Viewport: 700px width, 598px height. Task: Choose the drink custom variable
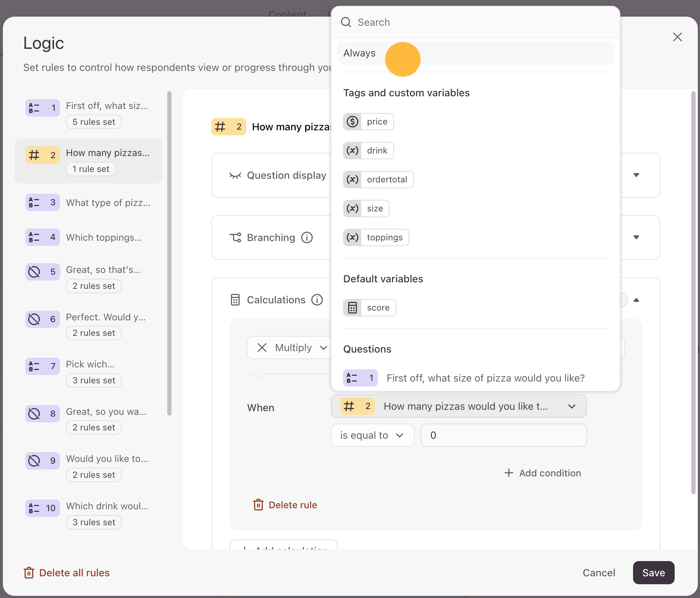[x=368, y=151]
